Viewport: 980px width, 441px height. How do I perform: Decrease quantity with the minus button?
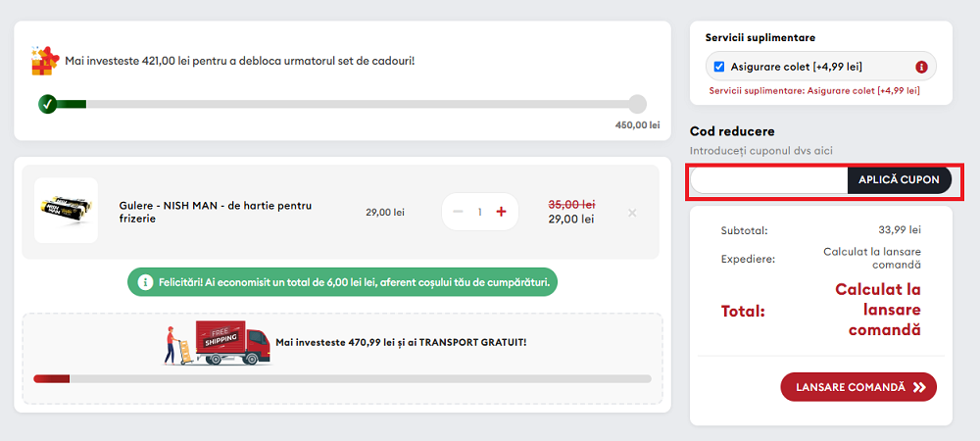pyautogui.click(x=458, y=212)
